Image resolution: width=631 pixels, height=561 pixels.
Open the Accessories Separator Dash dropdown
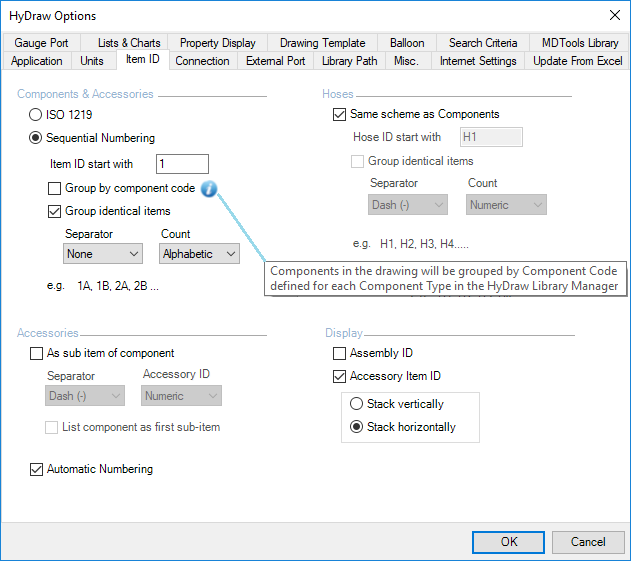click(85, 396)
